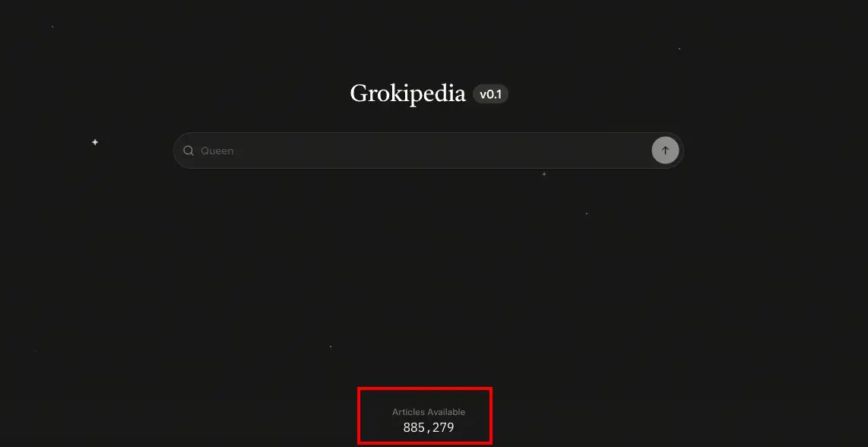This screenshot has height=447, width=868.
Task: Click the magnifying glass search icon
Action: pos(188,151)
